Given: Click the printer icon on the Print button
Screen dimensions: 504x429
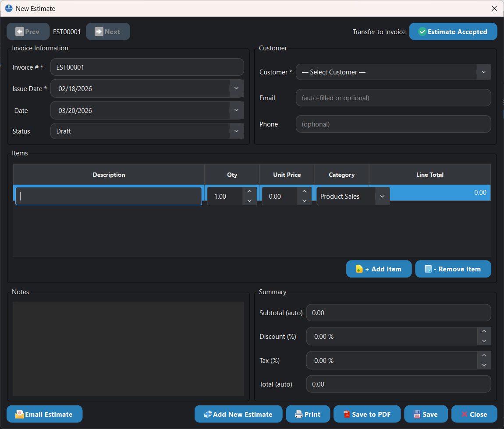Looking at the screenshot, I should (x=298, y=414).
